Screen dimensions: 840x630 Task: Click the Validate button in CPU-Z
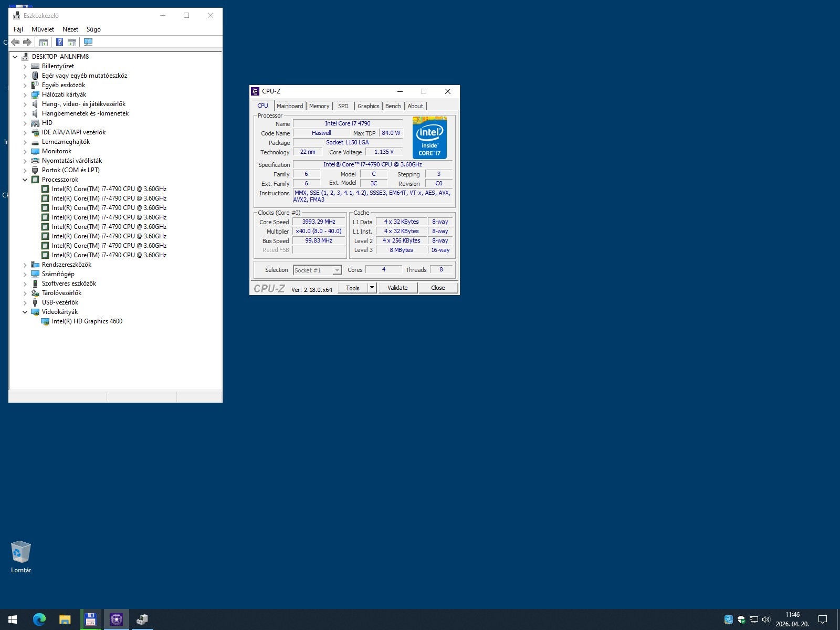click(397, 288)
